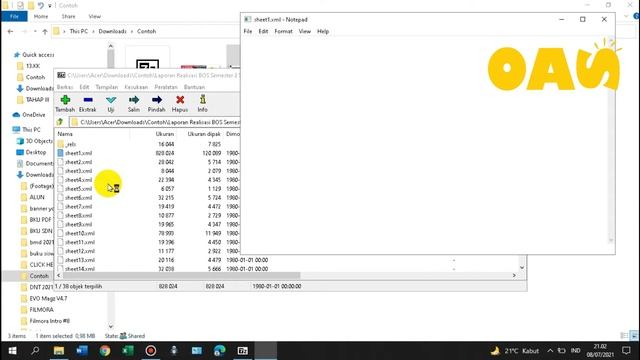
Task: Open the File menu in Notepad
Action: pos(248,31)
